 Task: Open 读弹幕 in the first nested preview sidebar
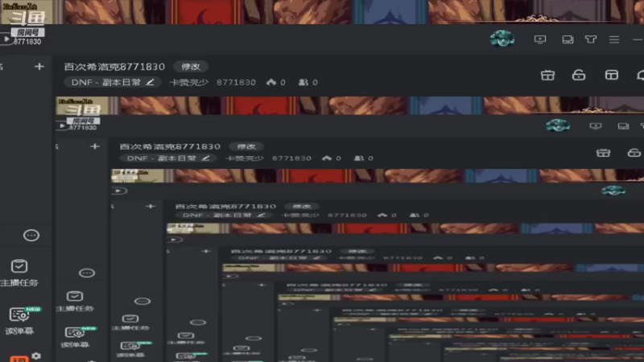[76, 337]
